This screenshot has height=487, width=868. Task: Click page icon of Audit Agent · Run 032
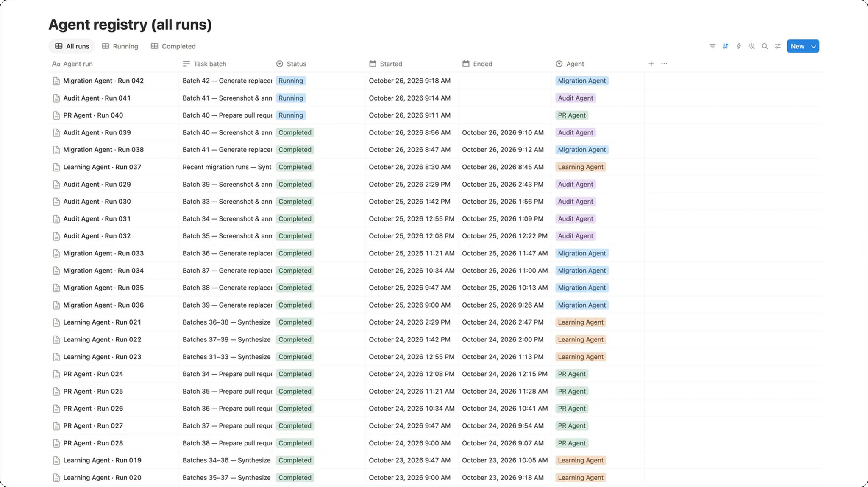[56, 236]
